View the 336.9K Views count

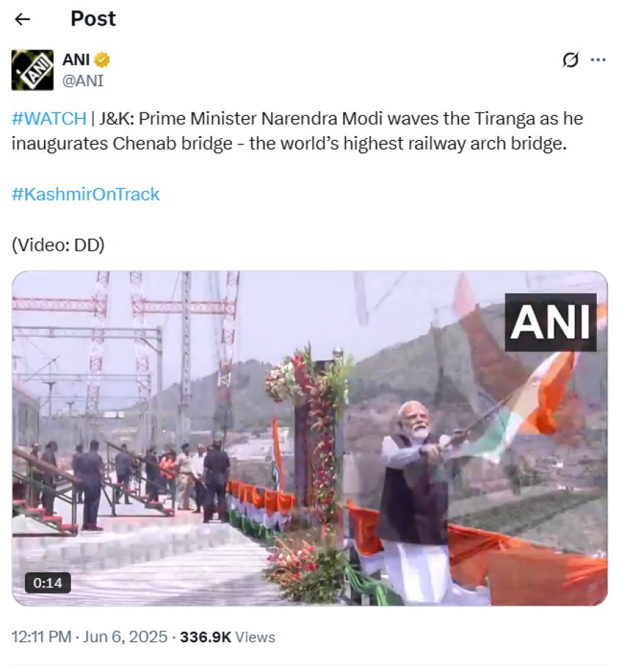pos(228,637)
